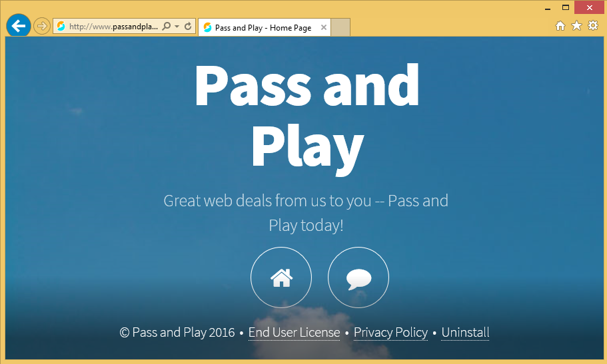Image resolution: width=607 pixels, height=364 pixels.
Task: Expand the address bar autocomplete dropdown arrow
Action: coord(177,27)
